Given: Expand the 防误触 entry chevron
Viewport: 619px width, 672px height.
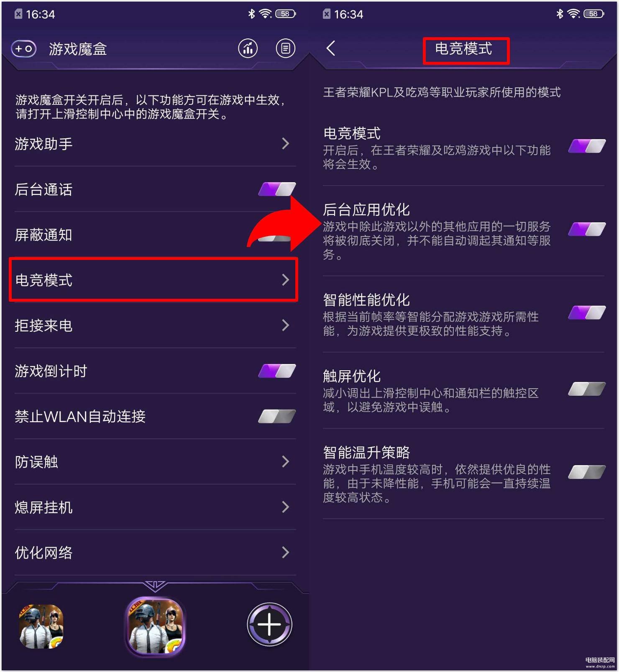Looking at the screenshot, I should pyautogui.click(x=285, y=462).
